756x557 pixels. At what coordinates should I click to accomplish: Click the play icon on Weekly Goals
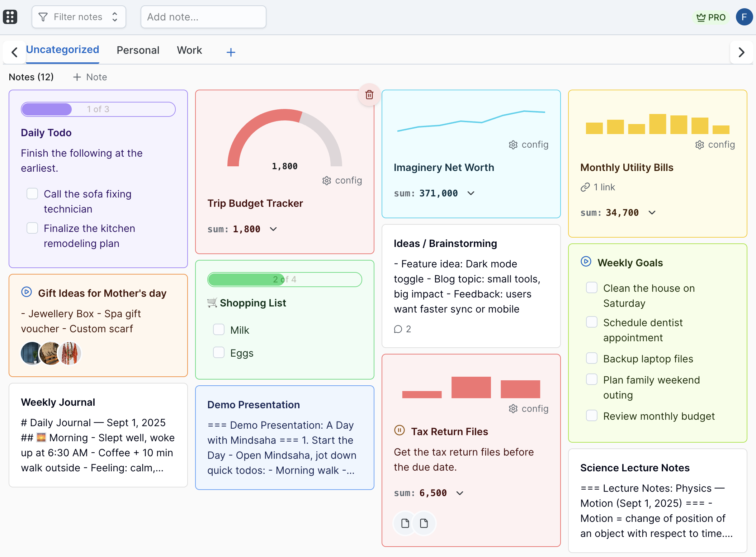(x=586, y=262)
